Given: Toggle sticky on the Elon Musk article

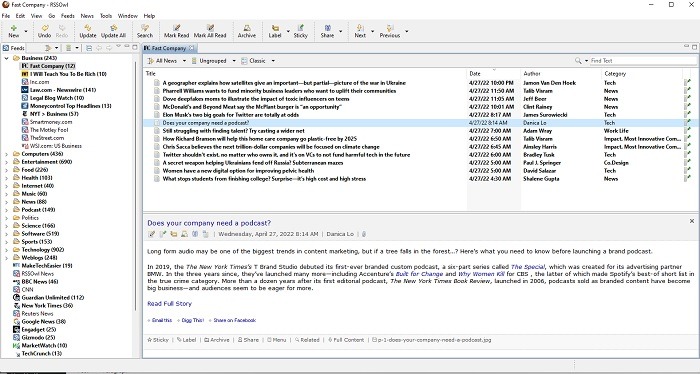Looking at the screenshot, I should [x=687, y=115].
